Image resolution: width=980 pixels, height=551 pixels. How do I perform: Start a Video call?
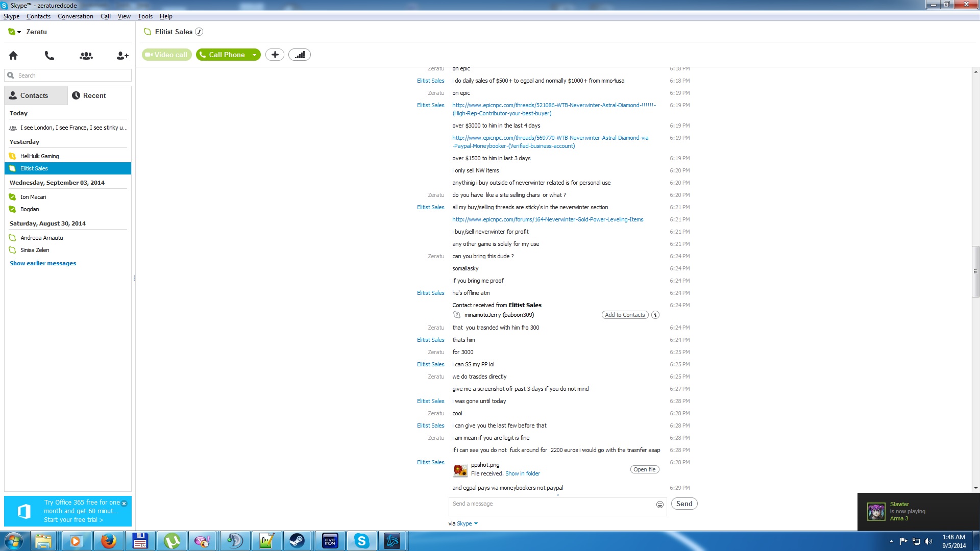167,55
